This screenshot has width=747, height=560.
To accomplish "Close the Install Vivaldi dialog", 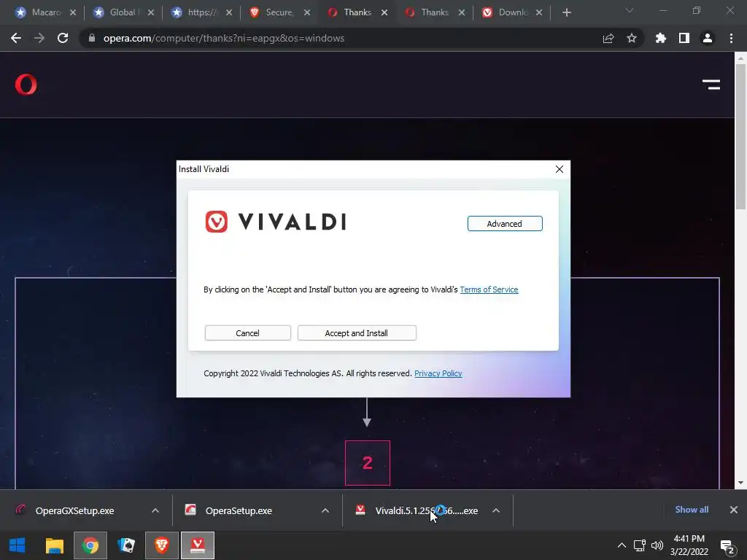I will tap(560, 169).
